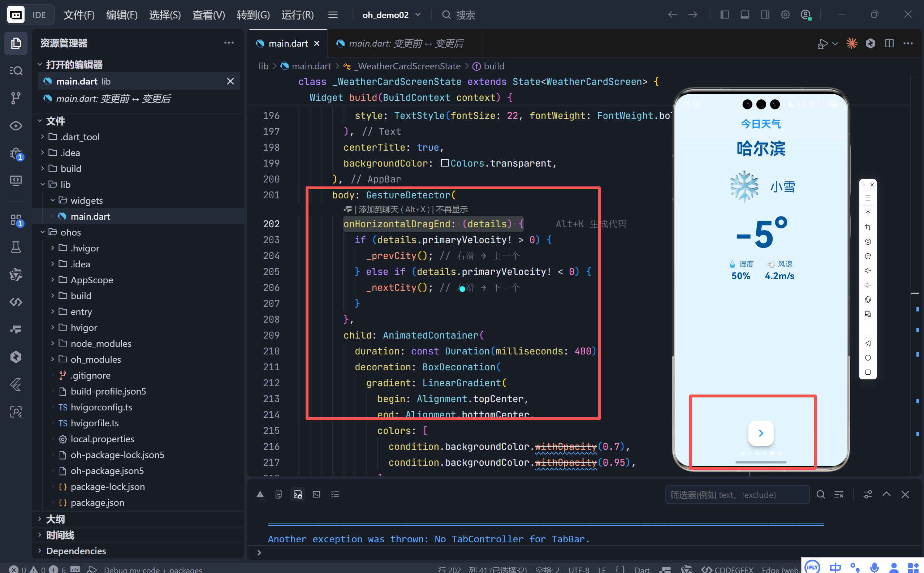The width and height of the screenshot is (924, 573).
Task: Open the Search view in the activity bar
Action: 16,71
